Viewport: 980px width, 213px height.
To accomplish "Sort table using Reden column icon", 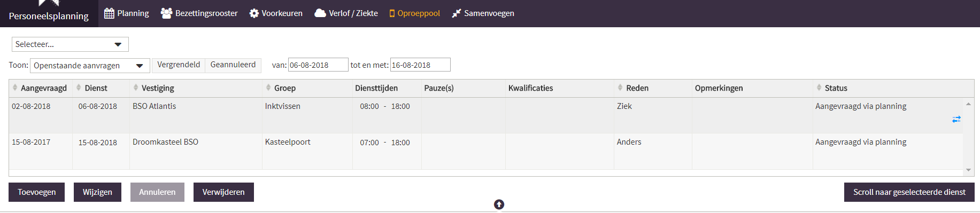I will pos(620,88).
